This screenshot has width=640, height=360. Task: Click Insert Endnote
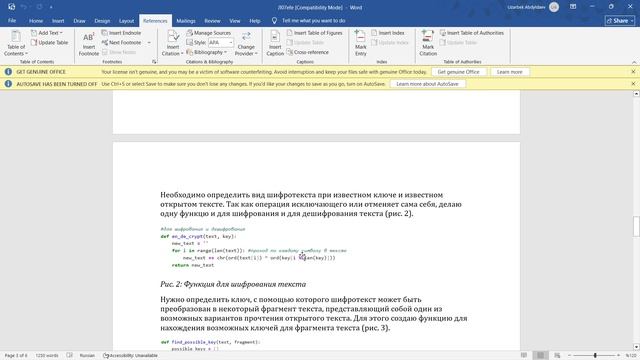click(x=121, y=33)
